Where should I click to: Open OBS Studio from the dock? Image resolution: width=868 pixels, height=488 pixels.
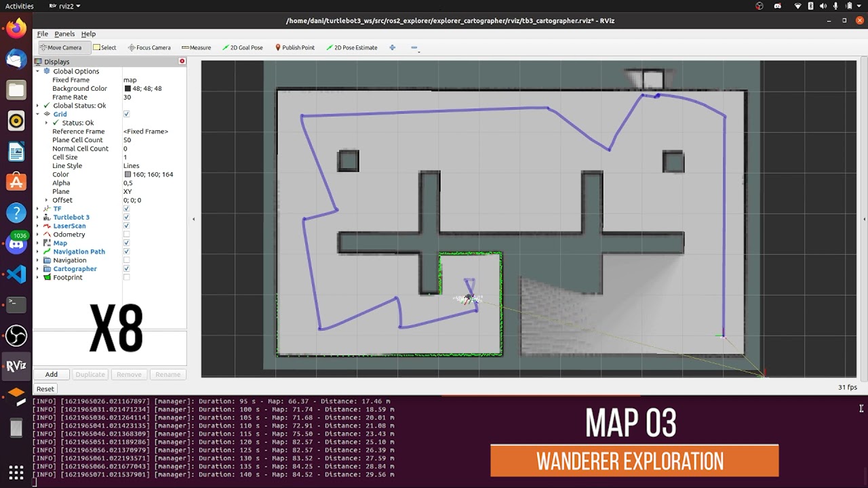[x=16, y=335]
